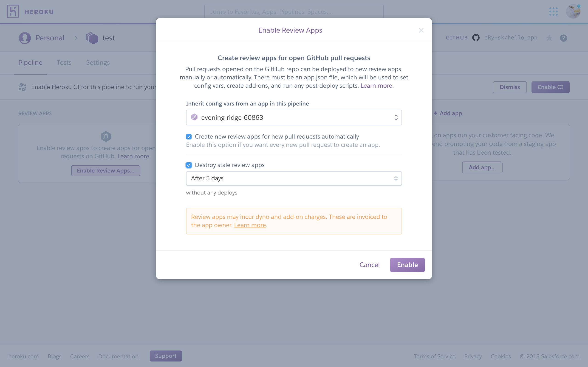Click the Support button in footer
The height and width of the screenshot is (367, 588).
pyautogui.click(x=166, y=356)
